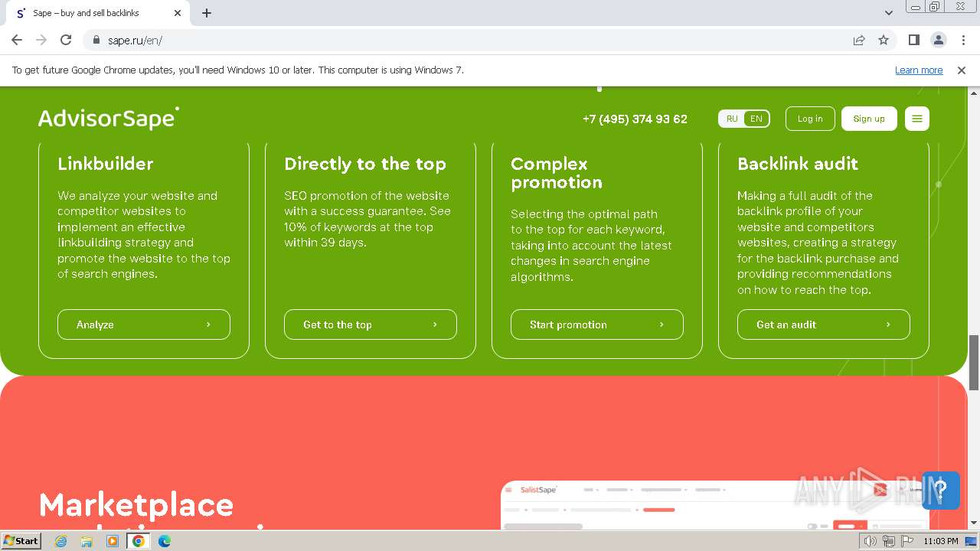This screenshot has width=980, height=551.
Task: Open Internet Explorer from taskbar
Action: click(x=61, y=541)
